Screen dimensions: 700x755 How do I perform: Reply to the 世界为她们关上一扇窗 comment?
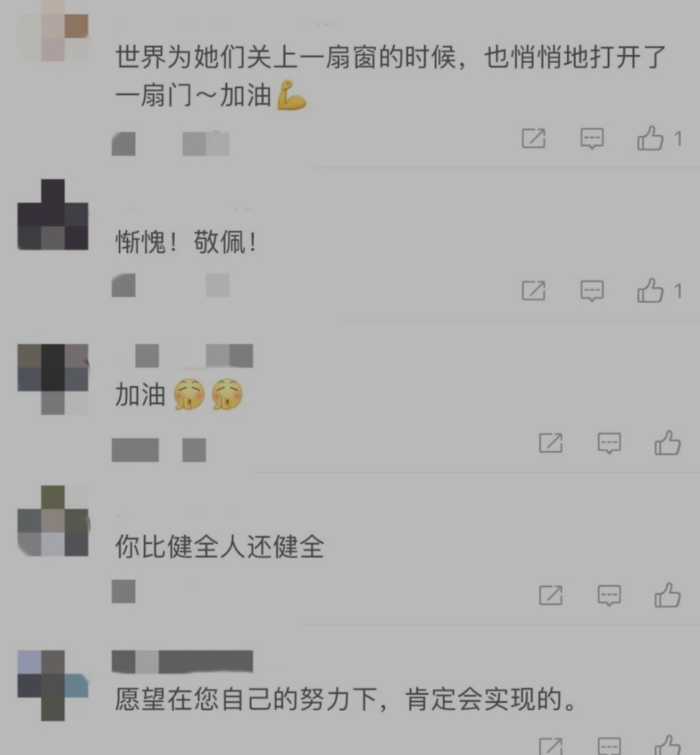point(592,139)
